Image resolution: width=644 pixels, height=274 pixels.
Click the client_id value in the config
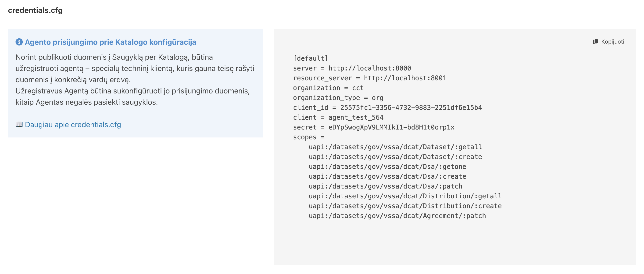pos(411,107)
